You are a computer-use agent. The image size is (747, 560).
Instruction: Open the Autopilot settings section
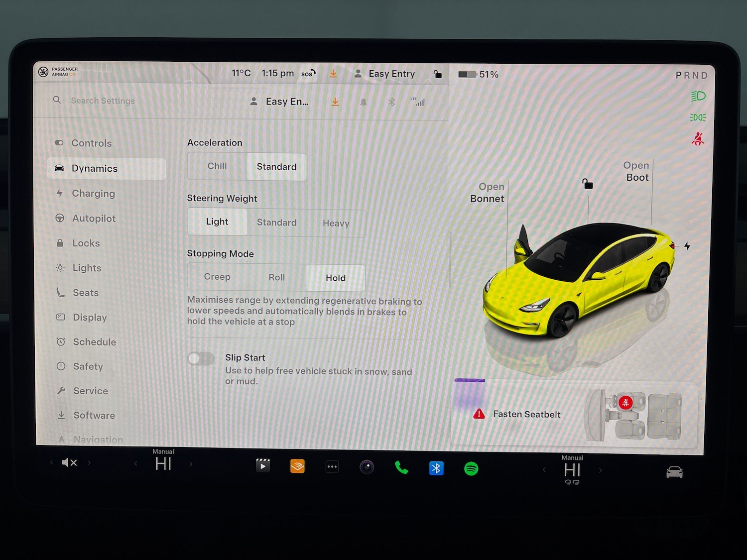pyautogui.click(x=95, y=219)
